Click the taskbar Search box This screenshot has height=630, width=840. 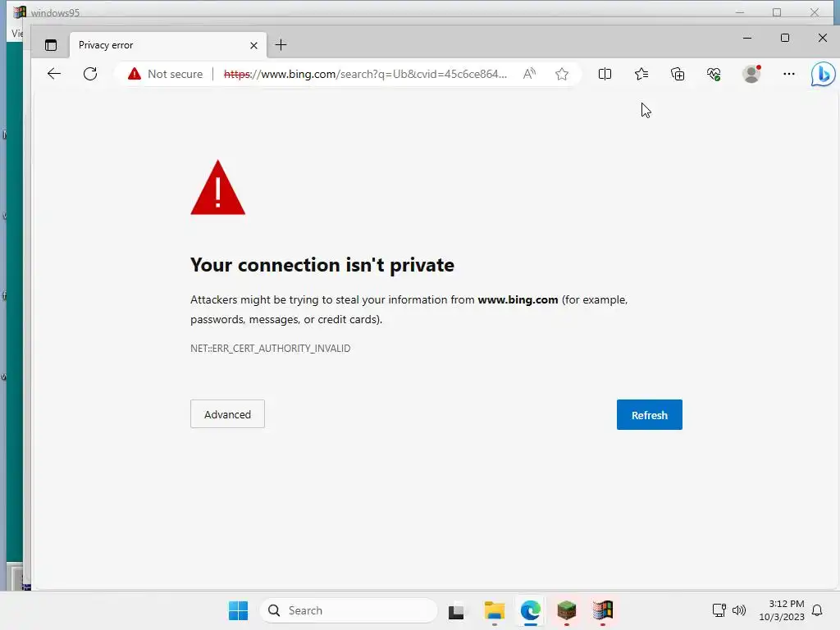click(x=349, y=610)
